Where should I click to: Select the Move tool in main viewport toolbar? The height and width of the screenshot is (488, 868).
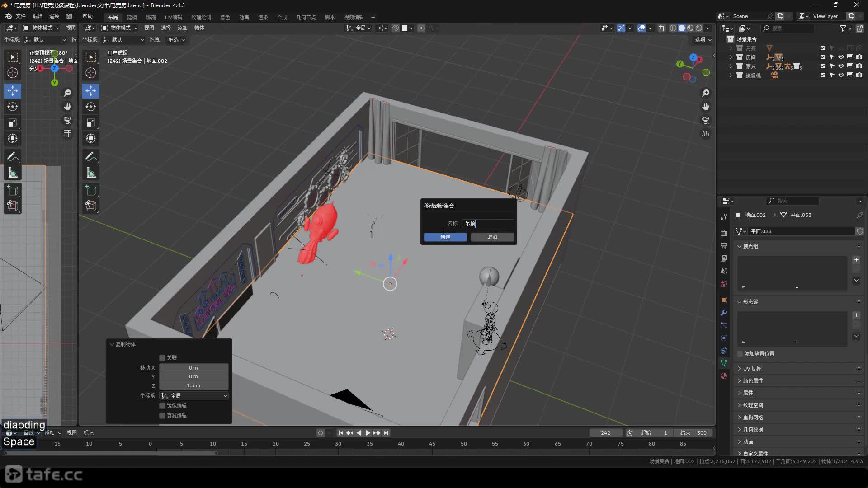click(91, 91)
